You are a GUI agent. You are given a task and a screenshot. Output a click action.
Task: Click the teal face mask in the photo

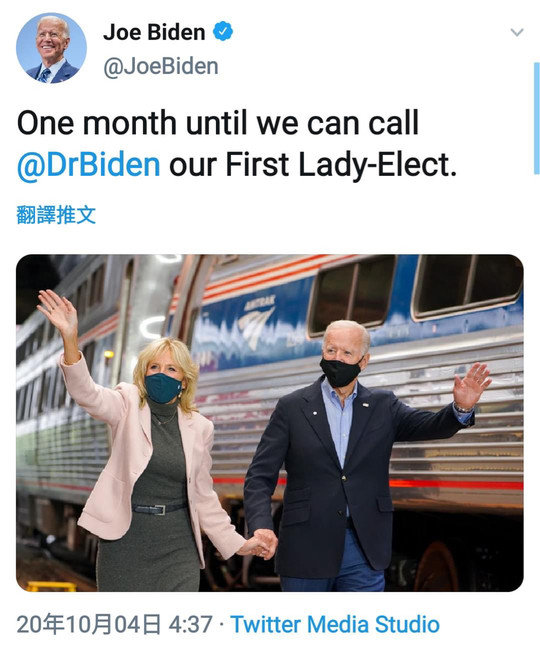(163, 388)
